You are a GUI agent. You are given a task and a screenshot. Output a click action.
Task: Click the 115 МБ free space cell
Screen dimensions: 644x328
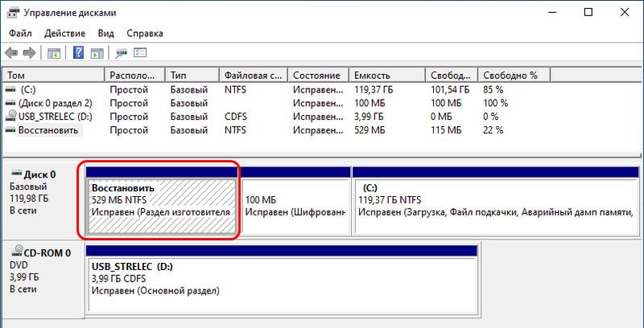pyautogui.click(x=447, y=130)
